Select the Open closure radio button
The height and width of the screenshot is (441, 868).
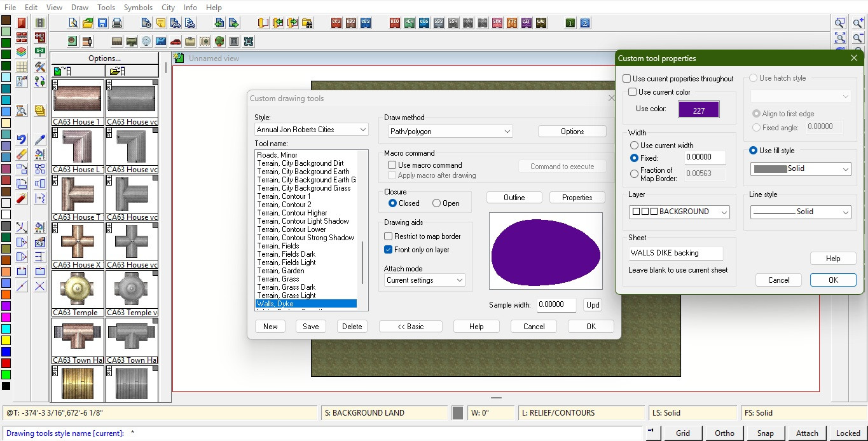pyautogui.click(x=436, y=203)
